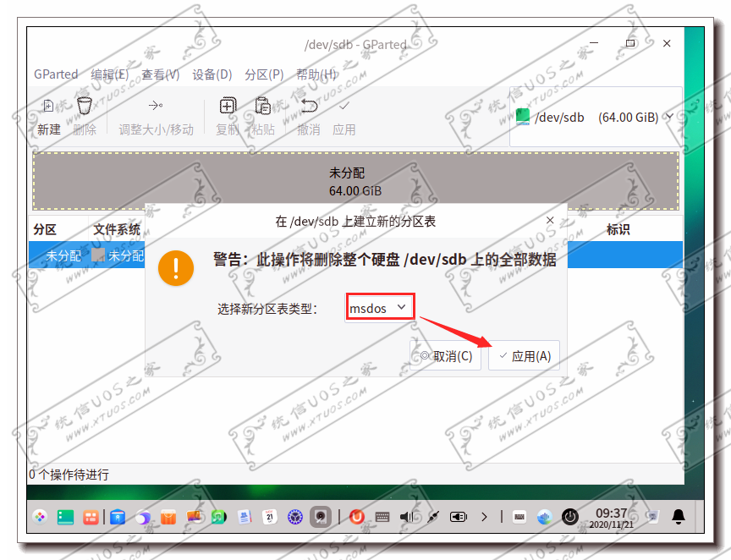Screen dimensions: 731x560
Task: Open the msdos partition table type dropdown
Action: tap(380, 308)
